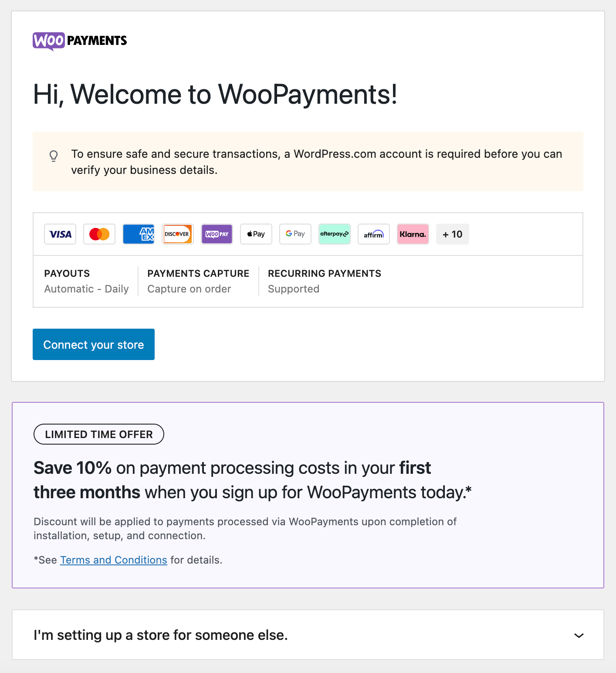Screen dimensions: 616x673
Task: Open the Terms and Conditions link
Action: click(113, 560)
